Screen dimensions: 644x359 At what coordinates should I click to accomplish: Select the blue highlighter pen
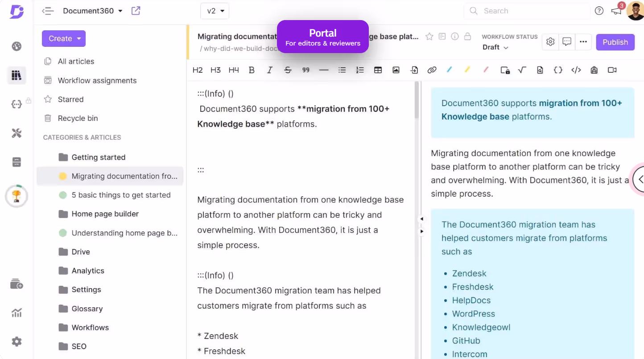[450, 70]
